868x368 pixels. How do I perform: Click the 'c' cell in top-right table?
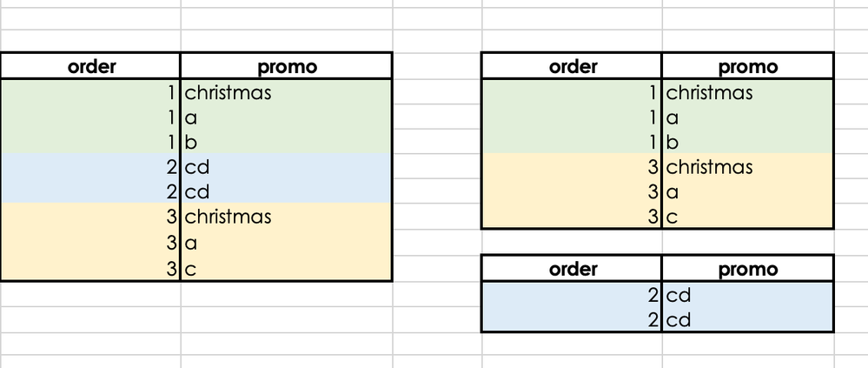pyautogui.click(x=747, y=216)
